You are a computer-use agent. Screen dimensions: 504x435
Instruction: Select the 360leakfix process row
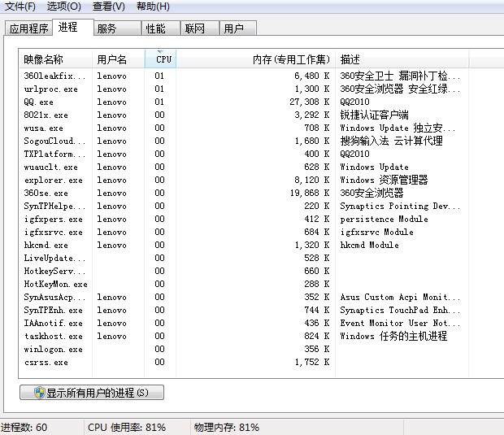pyautogui.click(x=243, y=76)
